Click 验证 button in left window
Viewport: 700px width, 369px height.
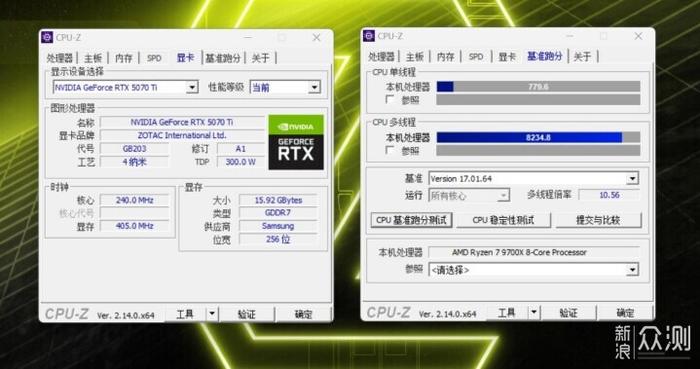[x=246, y=314]
